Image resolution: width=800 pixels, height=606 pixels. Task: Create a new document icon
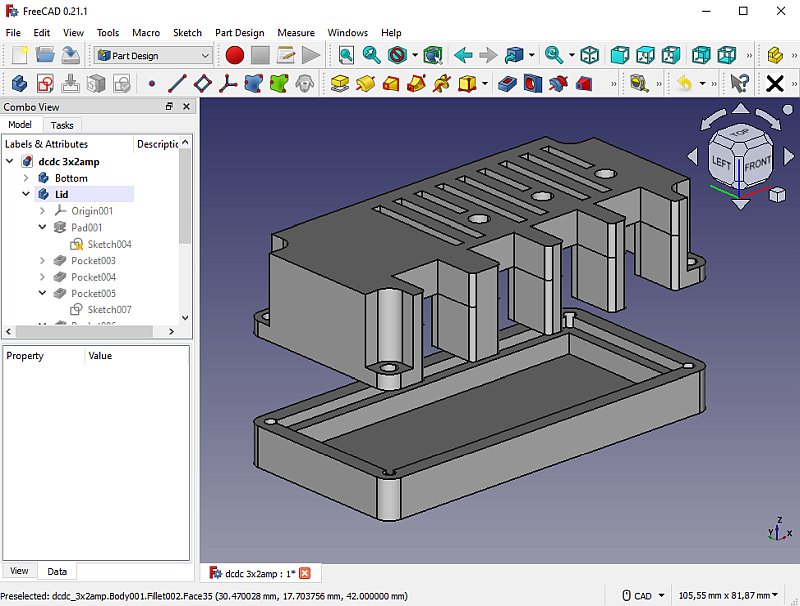[19, 55]
